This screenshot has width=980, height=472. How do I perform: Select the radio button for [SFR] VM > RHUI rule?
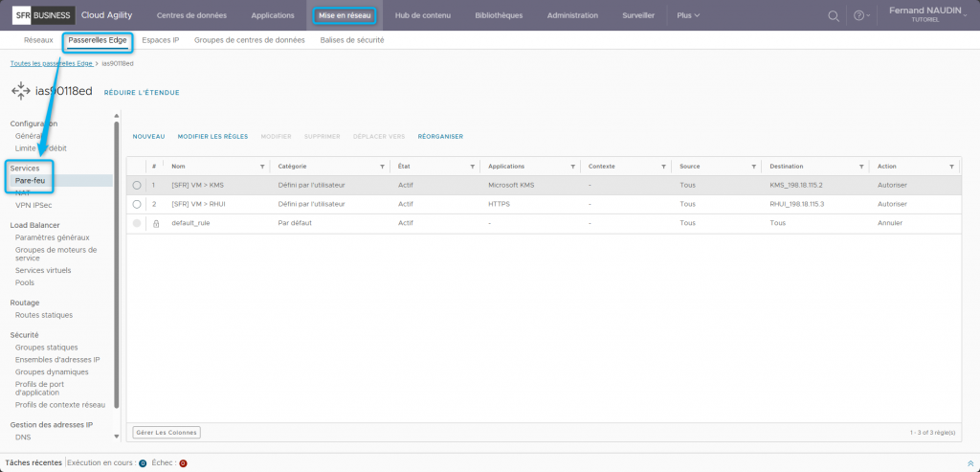[137, 204]
